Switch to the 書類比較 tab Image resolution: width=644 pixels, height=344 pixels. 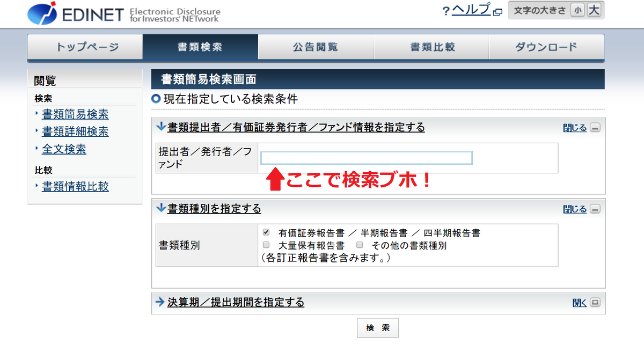(x=431, y=47)
